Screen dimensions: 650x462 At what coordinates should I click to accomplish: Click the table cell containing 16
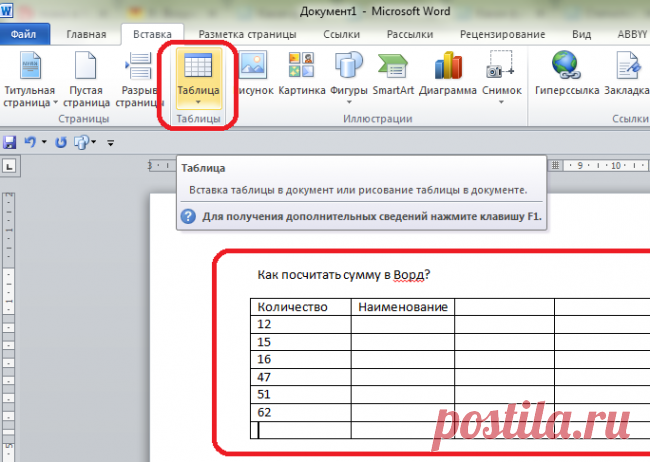(301, 360)
